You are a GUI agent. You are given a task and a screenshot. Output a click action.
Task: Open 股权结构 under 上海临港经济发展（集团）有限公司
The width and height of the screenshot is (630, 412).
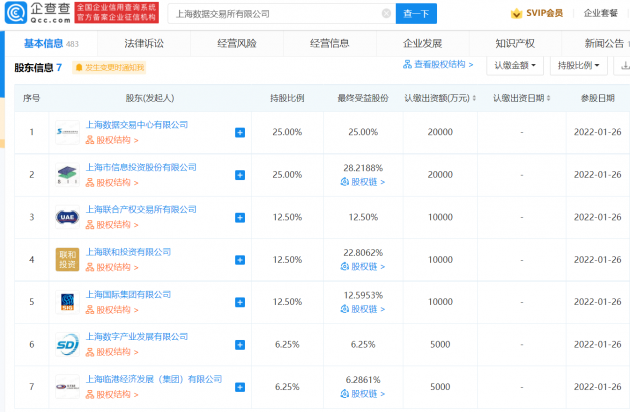click(112, 395)
